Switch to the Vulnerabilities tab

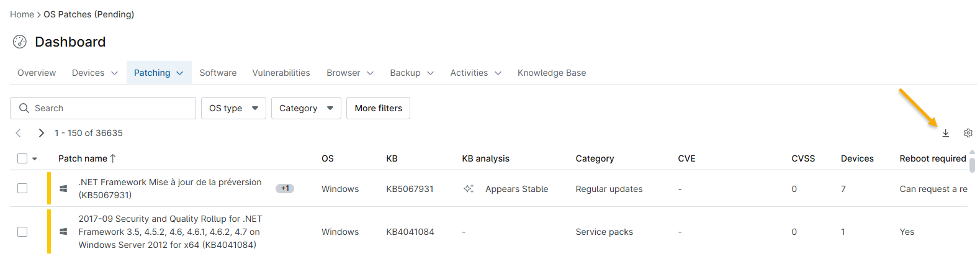[x=281, y=73]
